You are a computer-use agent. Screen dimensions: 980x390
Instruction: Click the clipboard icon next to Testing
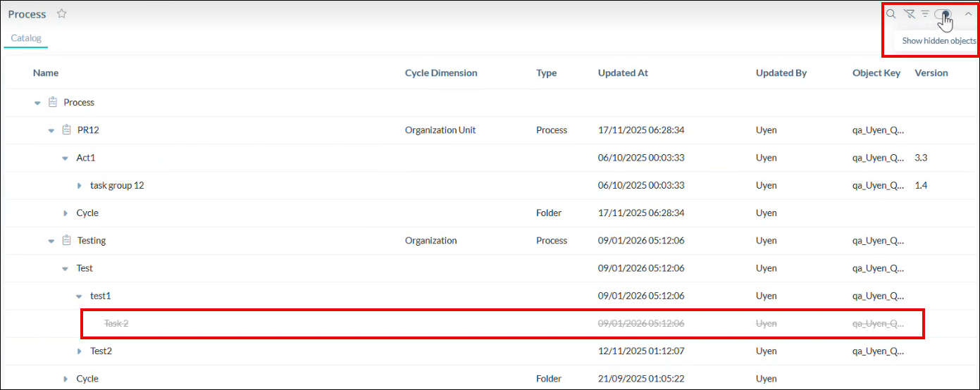(x=67, y=241)
